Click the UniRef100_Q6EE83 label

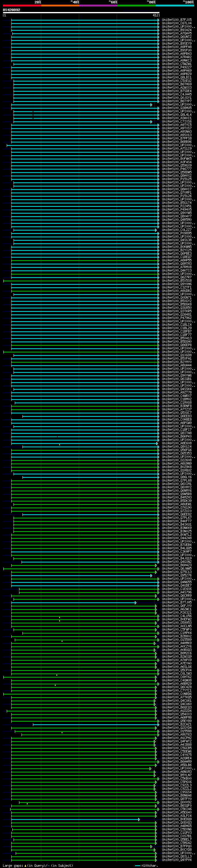(177, 417)
